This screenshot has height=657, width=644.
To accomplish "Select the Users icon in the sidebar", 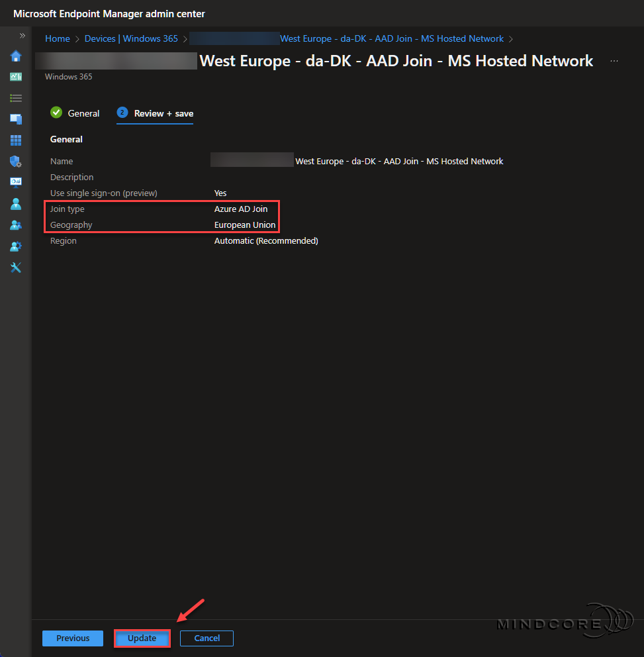I will [x=16, y=204].
